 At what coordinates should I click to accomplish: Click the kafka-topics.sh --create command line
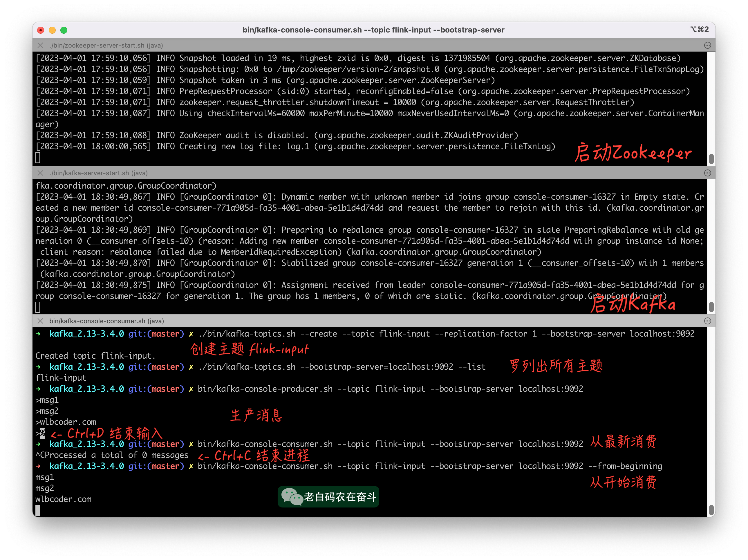pos(365,334)
